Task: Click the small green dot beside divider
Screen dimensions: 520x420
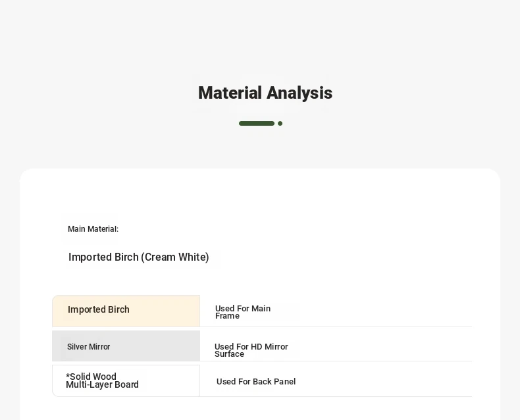Action: click(280, 123)
